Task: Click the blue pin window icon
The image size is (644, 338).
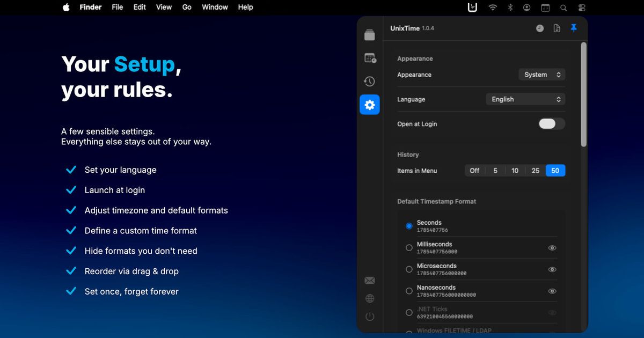Action: [x=574, y=28]
